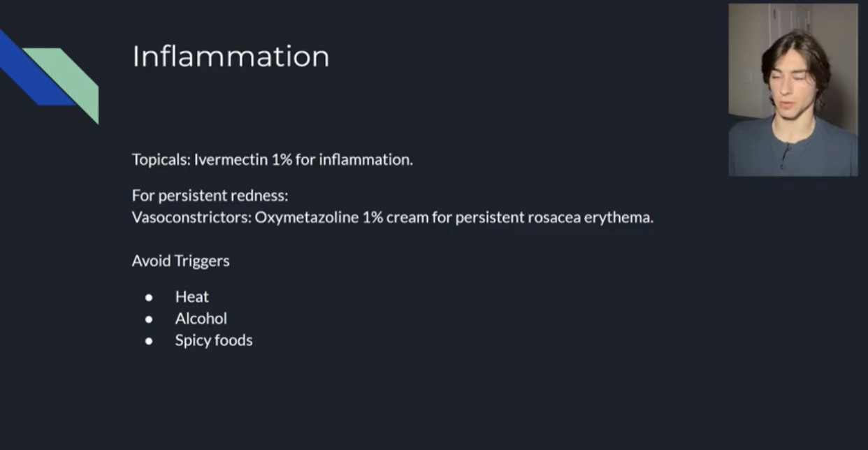
Task: Select the presenter webcam video thumbnail
Action: point(793,89)
